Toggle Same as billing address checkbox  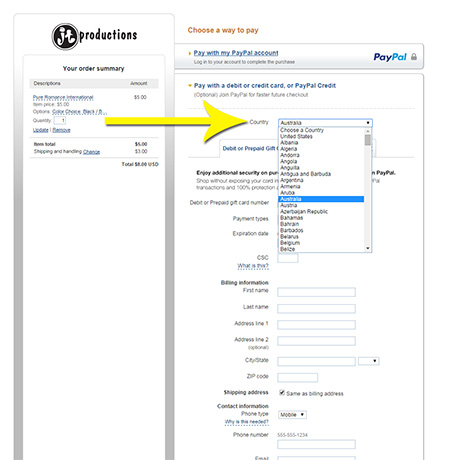pos(282,392)
